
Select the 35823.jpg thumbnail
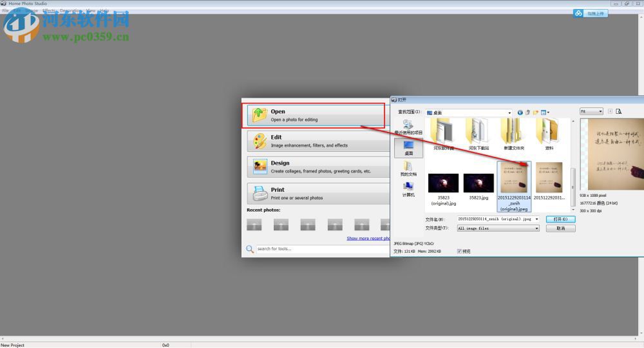coord(478,183)
